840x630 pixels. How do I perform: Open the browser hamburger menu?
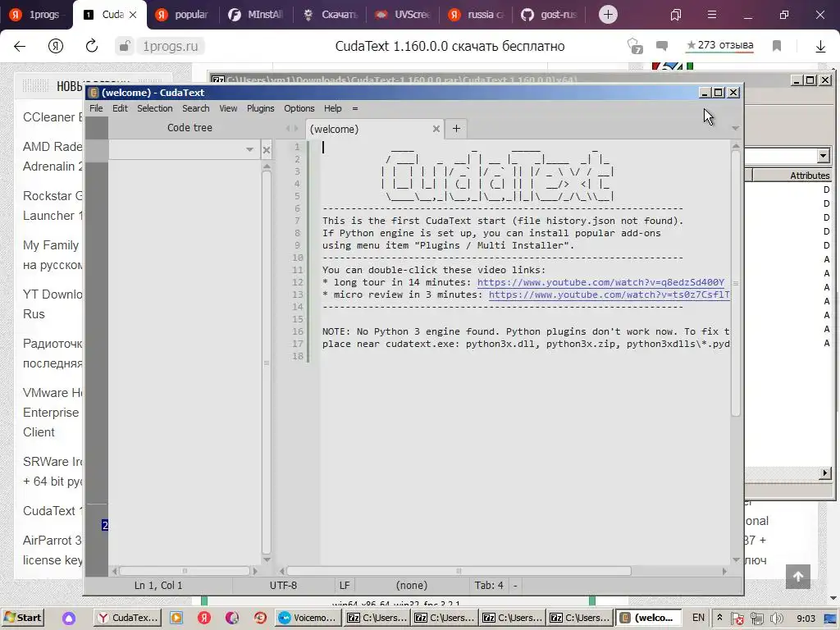(x=712, y=15)
